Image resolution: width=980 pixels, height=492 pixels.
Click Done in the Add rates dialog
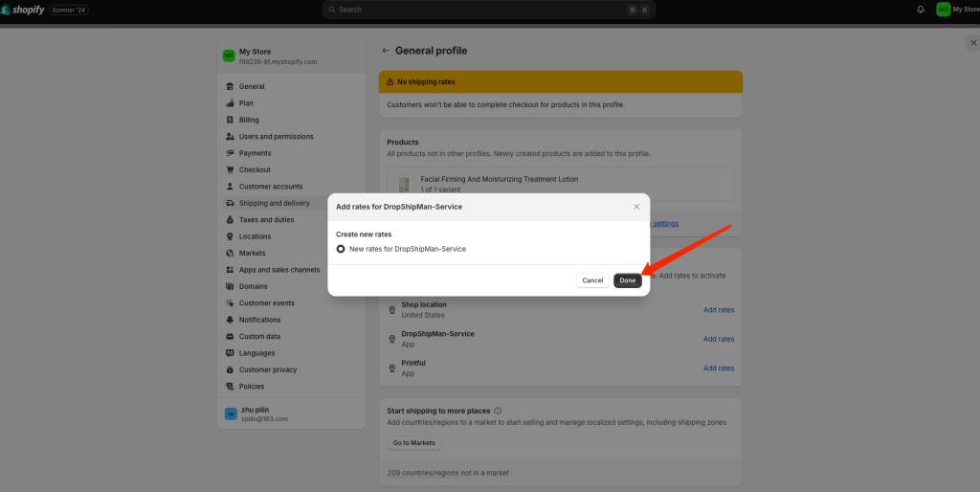(628, 280)
